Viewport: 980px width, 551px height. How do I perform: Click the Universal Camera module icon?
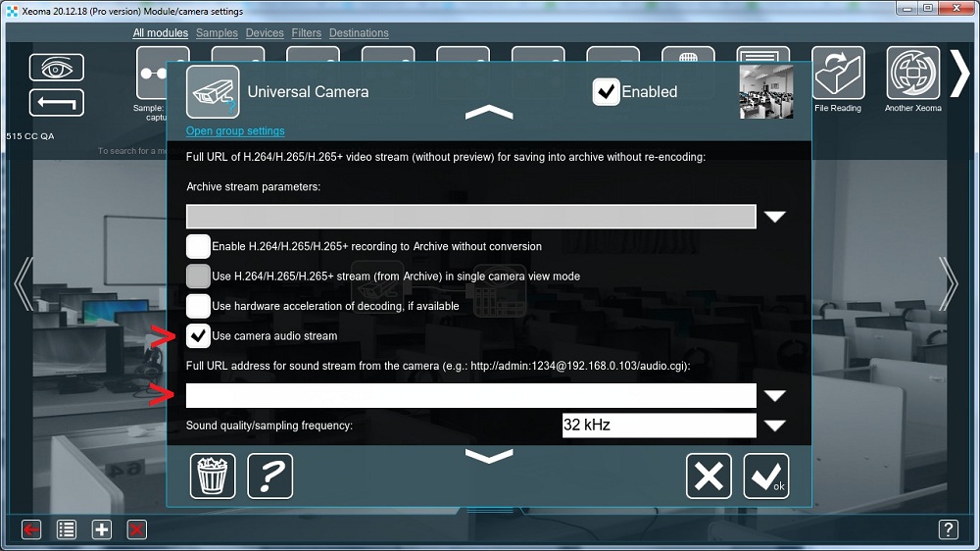213,92
